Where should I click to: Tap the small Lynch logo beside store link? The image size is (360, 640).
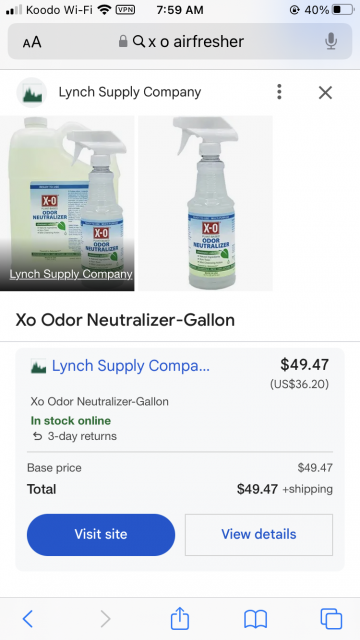(x=38, y=366)
